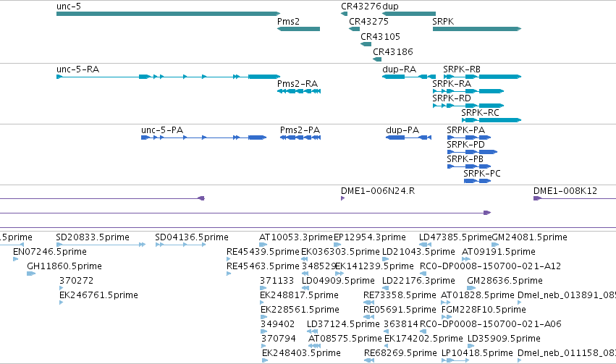
Task: Select EST LP10418.5prime
Action: pos(455,360)
